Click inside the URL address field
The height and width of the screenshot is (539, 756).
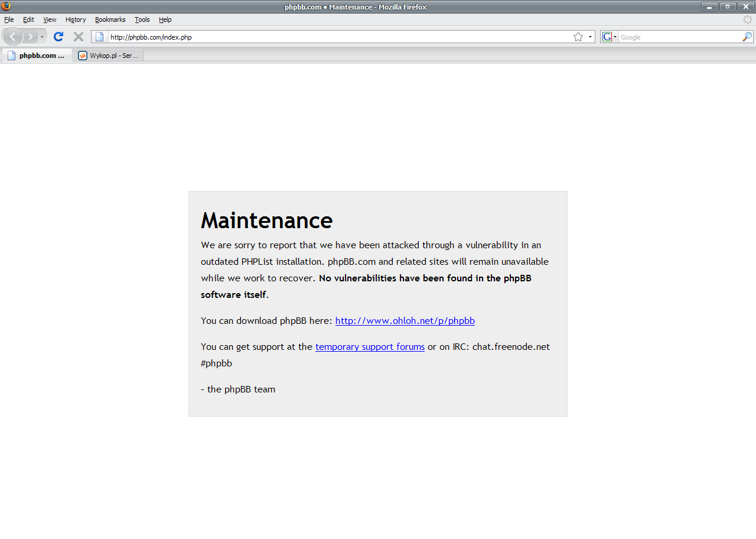tap(337, 37)
